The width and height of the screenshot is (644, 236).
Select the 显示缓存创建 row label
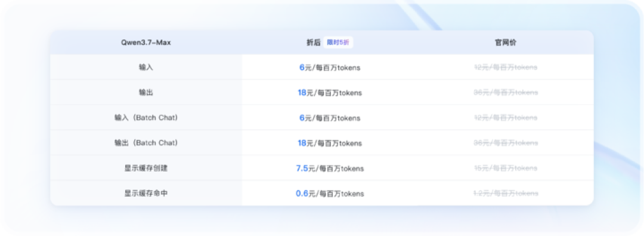click(146, 168)
